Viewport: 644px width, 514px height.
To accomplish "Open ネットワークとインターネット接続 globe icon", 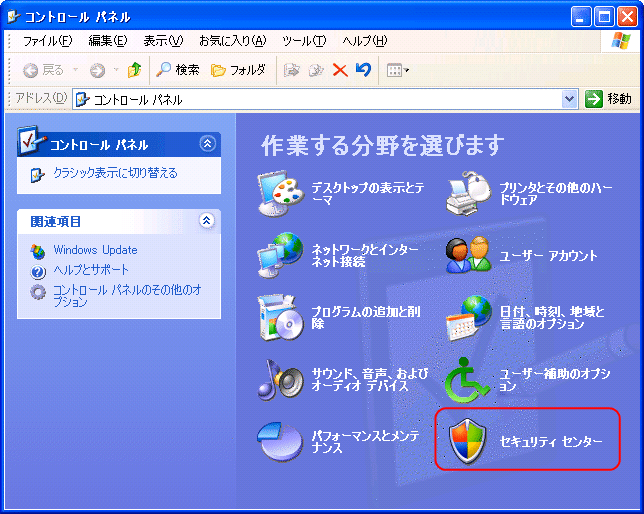I will coord(281,255).
